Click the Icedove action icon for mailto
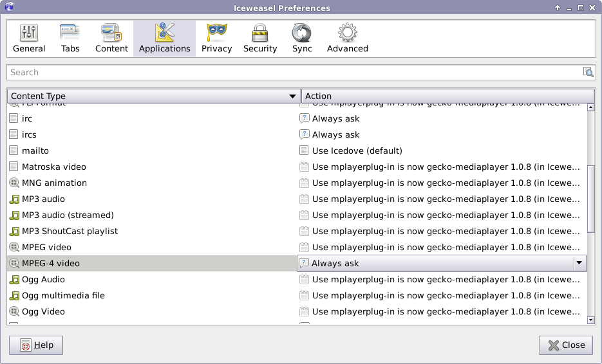This screenshot has width=602, height=364. click(304, 150)
